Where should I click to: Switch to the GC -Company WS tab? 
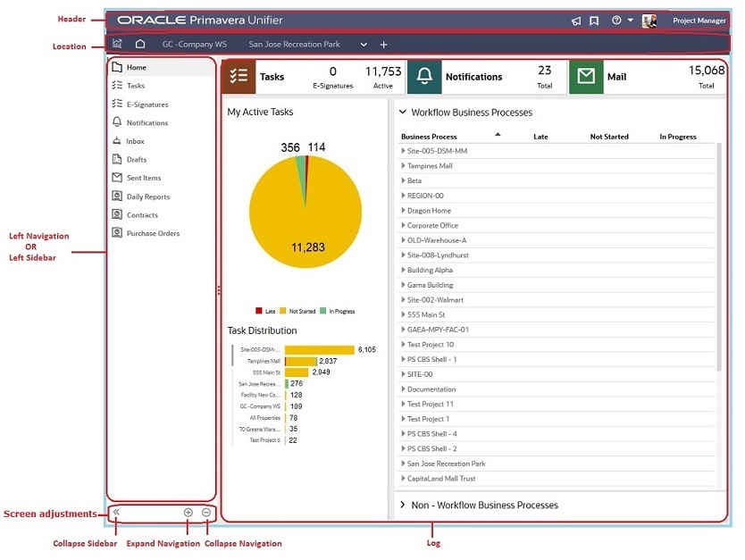(x=195, y=44)
